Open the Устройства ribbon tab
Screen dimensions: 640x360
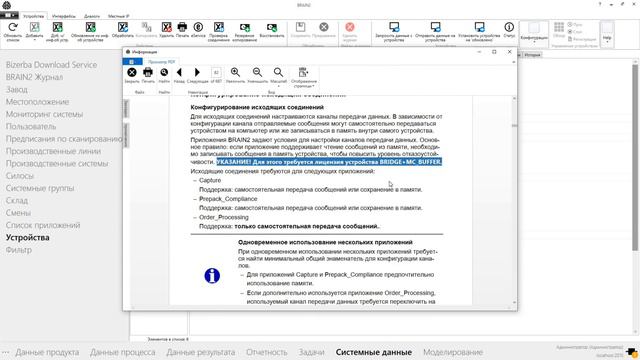(x=33, y=16)
